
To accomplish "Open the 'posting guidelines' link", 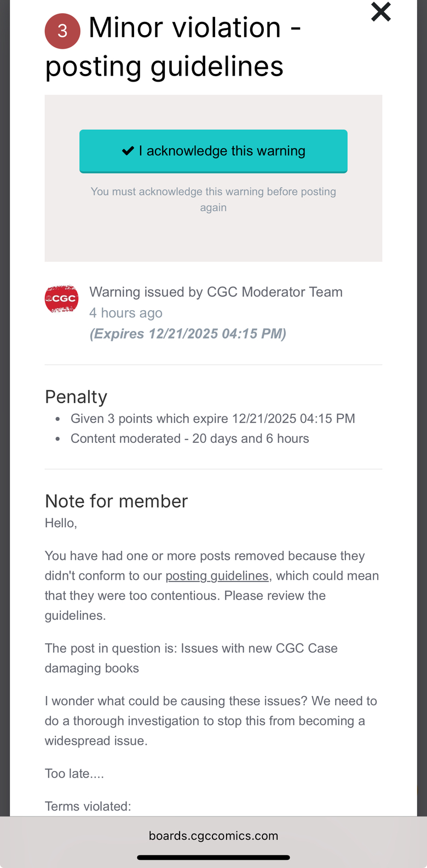I will [x=217, y=575].
